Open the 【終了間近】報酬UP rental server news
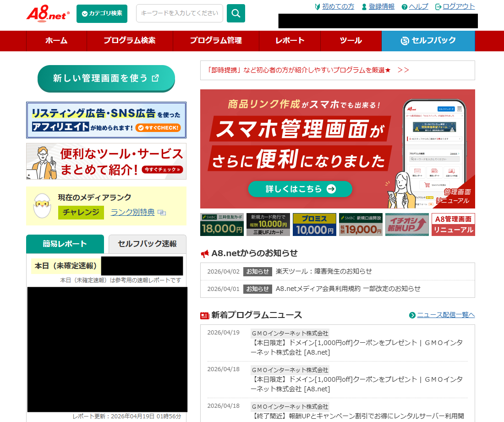This screenshot has height=422, width=504. coord(356,416)
